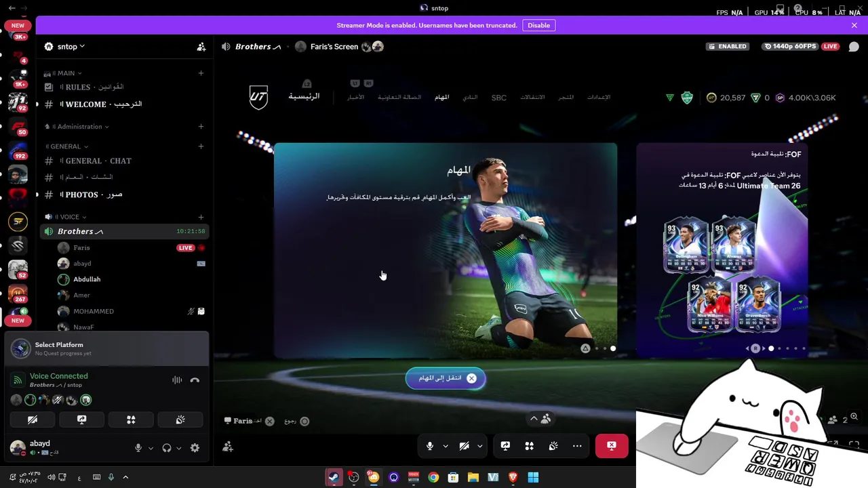Screen dimensions: 868x488
Task: Dismiss the Streamer Mode banner
Action: tap(854, 25)
